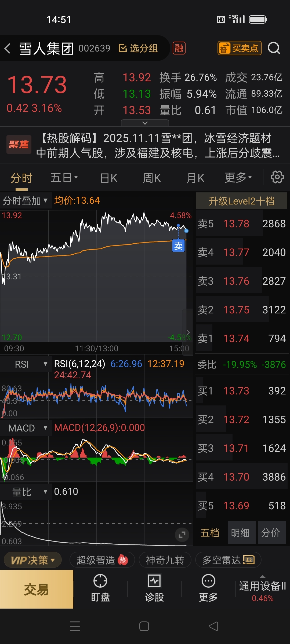The width and height of the screenshot is (290, 644).
Task: Tap the 委比 -19.95% row
Action: 242,364
